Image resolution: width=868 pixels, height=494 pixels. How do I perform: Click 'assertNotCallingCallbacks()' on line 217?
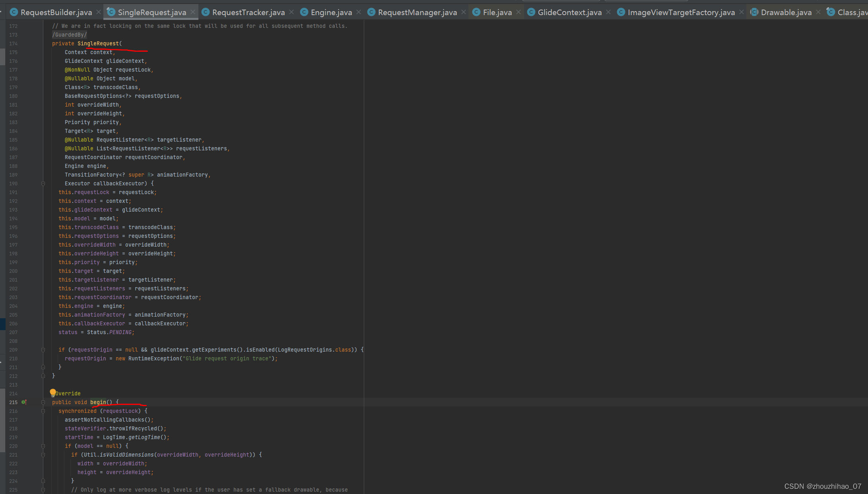tap(107, 420)
